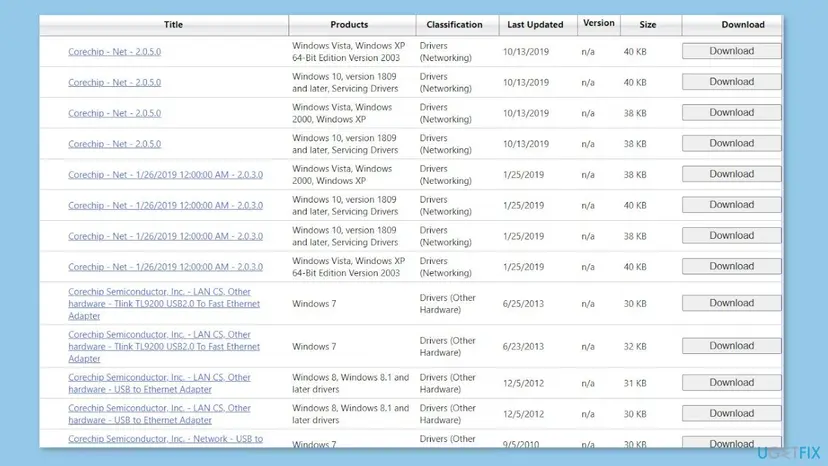The image size is (828, 466).
Task: Download 2.0.5.0 driver for Windows 2000, 38 KB
Action: 731,112
